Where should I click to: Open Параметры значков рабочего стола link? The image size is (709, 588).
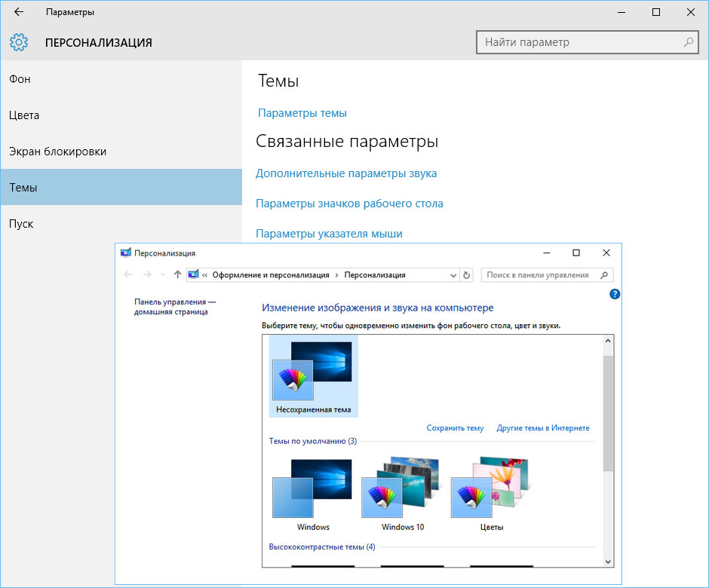(x=349, y=204)
